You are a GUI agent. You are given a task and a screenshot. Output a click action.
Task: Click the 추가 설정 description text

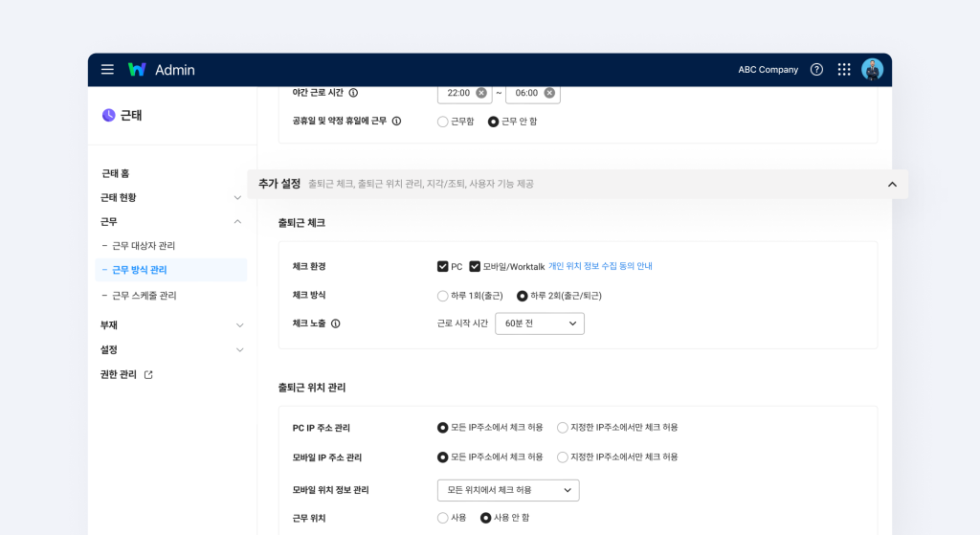pyautogui.click(x=421, y=184)
